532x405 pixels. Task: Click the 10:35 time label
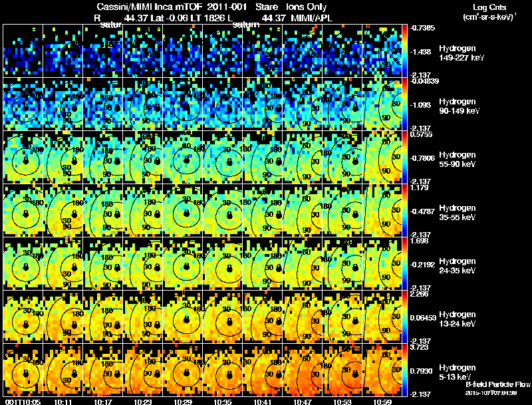223,402
